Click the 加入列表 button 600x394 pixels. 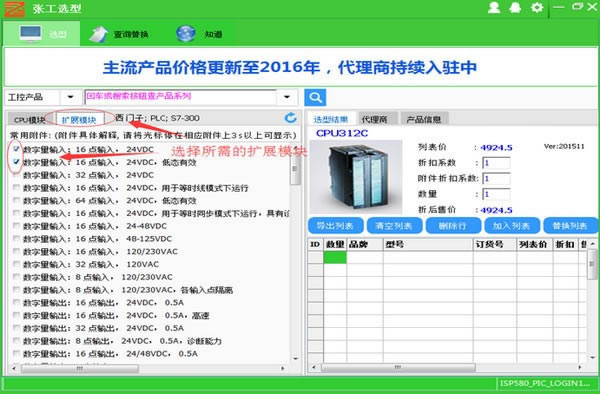pos(512,226)
